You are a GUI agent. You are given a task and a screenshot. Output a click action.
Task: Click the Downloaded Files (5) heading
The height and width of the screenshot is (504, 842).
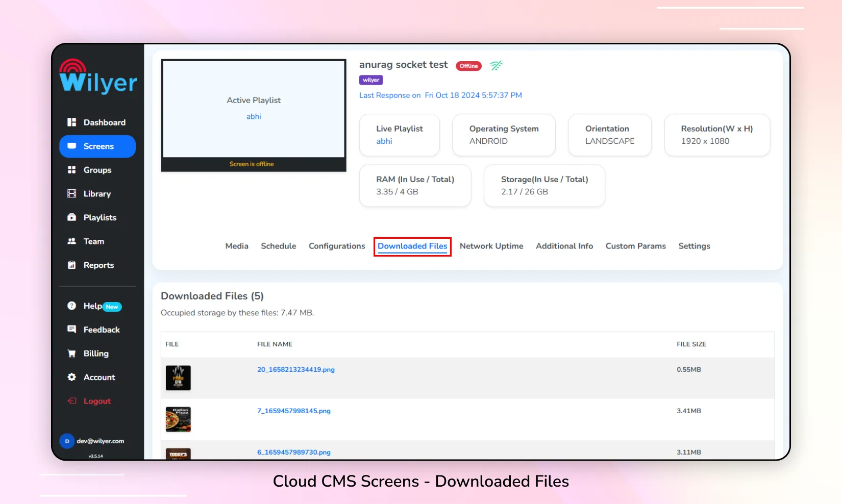coord(212,296)
